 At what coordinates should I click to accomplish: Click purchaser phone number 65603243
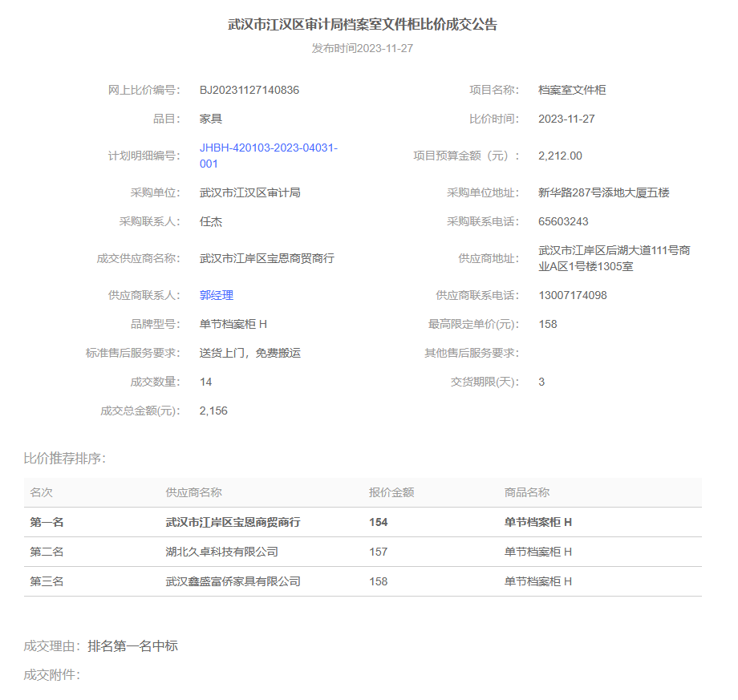click(x=563, y=221)
